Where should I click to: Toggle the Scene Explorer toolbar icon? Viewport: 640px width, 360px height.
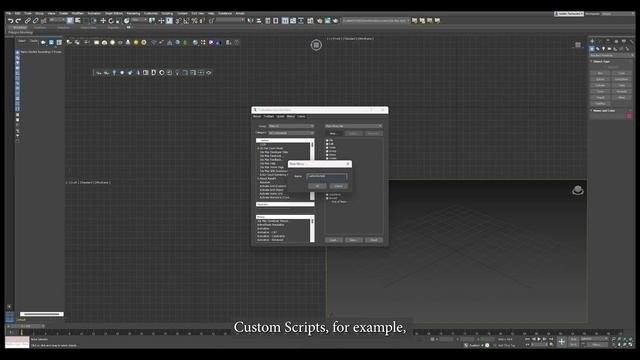(x=268, y=20)
